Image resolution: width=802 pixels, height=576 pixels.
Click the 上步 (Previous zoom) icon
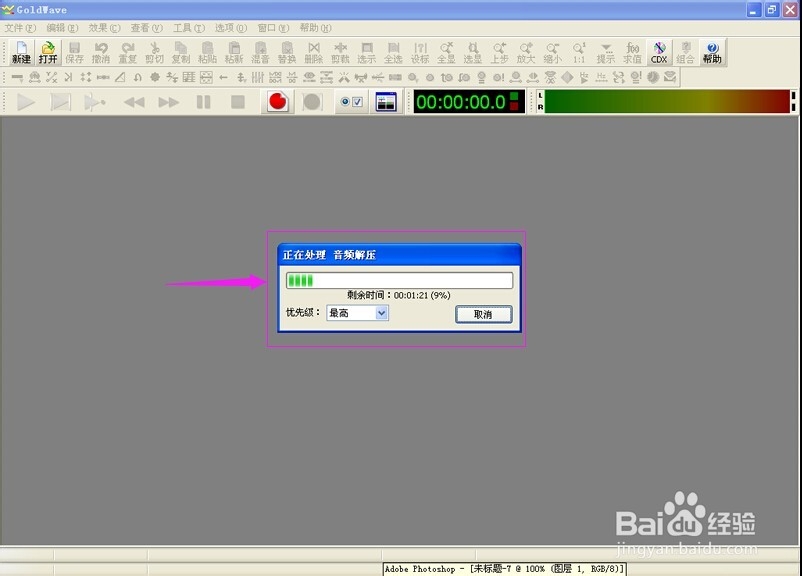pyautogui.click(x=500, y=53)
